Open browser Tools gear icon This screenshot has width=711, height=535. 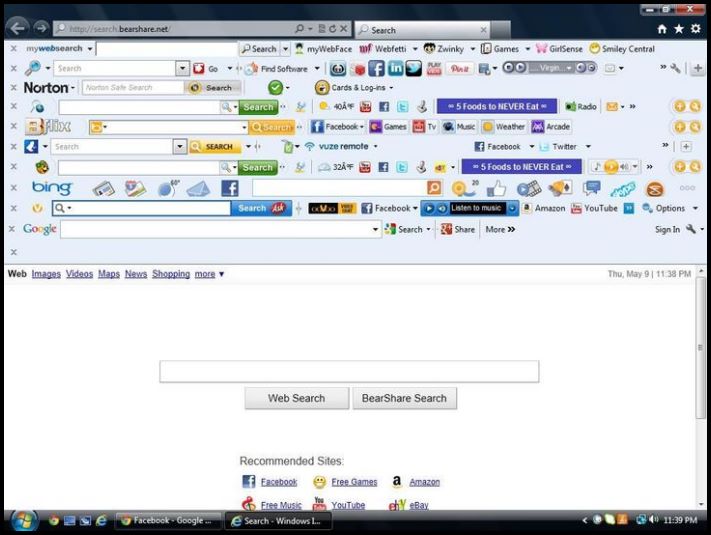tap(696, 29)
